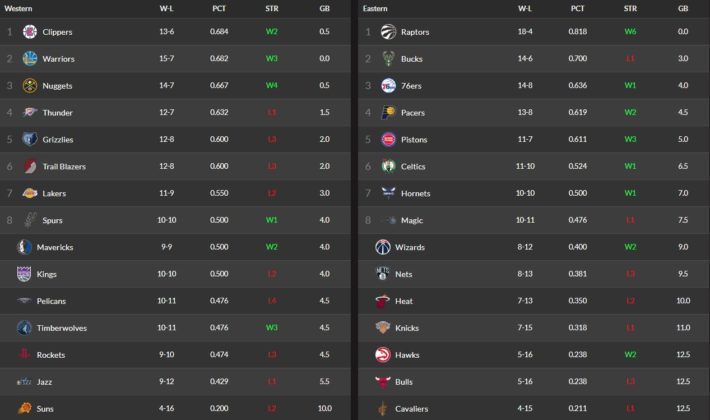
Task: Click the Warriors team logo
Action: tap(30, 59)
